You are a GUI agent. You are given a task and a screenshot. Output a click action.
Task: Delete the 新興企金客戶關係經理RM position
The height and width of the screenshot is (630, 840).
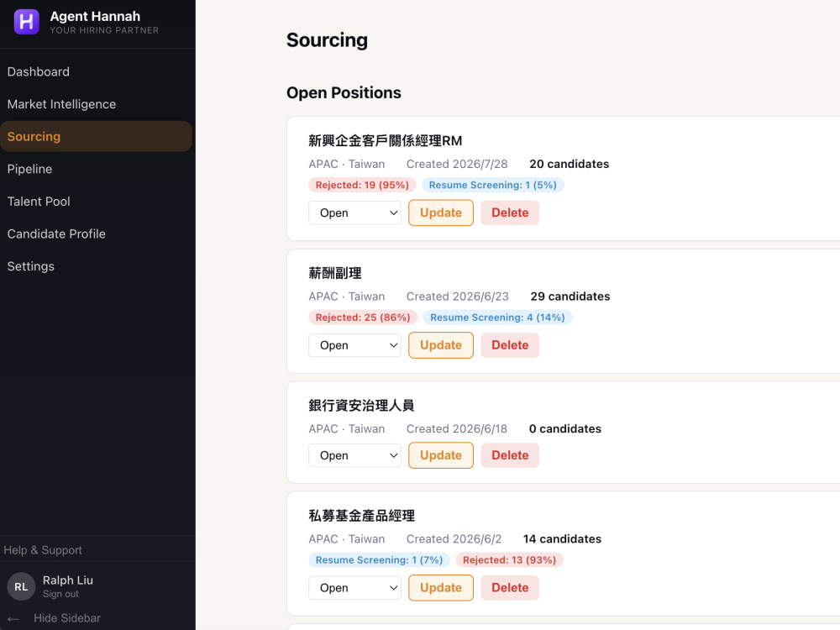pos(510,213)
